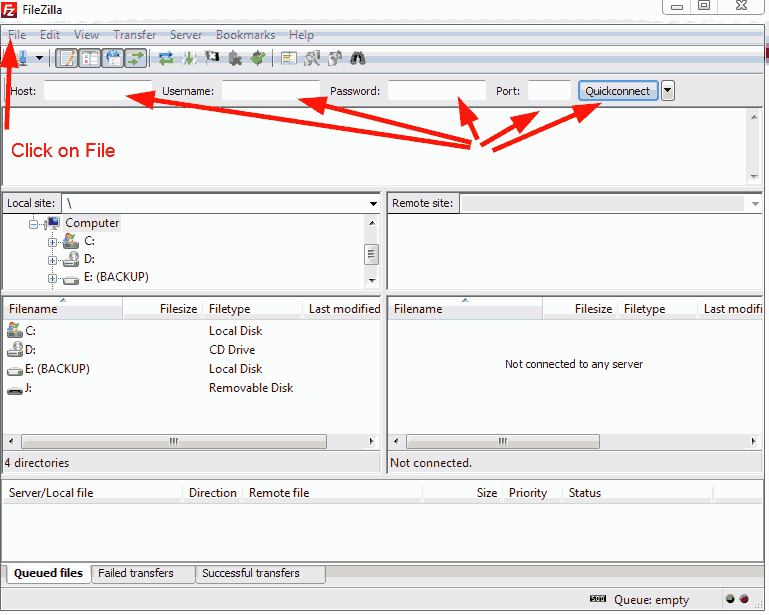Open the Site Manager icon
The height and width of the screenshot is (615, 769).
pos(22,58)
